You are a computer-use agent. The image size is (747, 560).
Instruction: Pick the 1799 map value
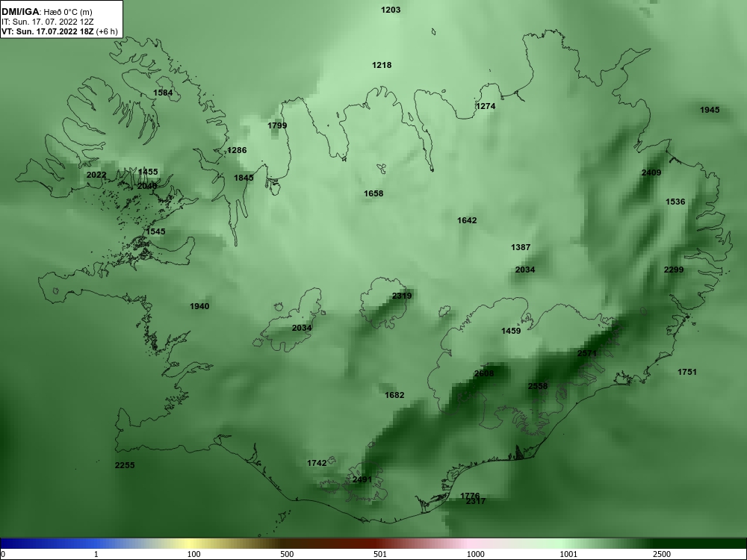277,125
